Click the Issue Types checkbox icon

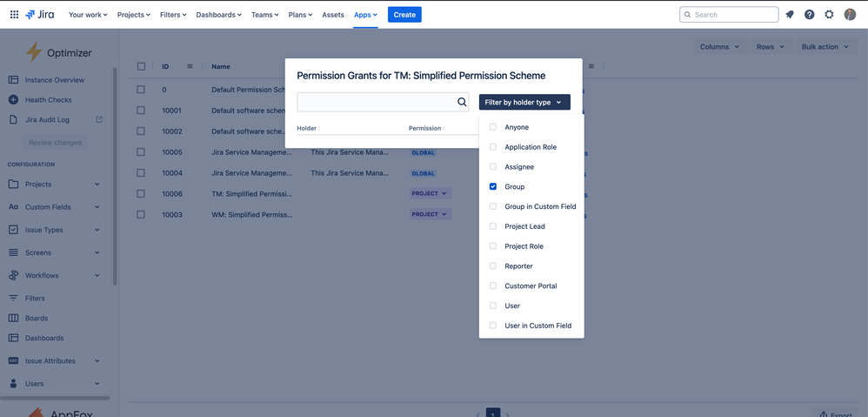pos(13,230)
